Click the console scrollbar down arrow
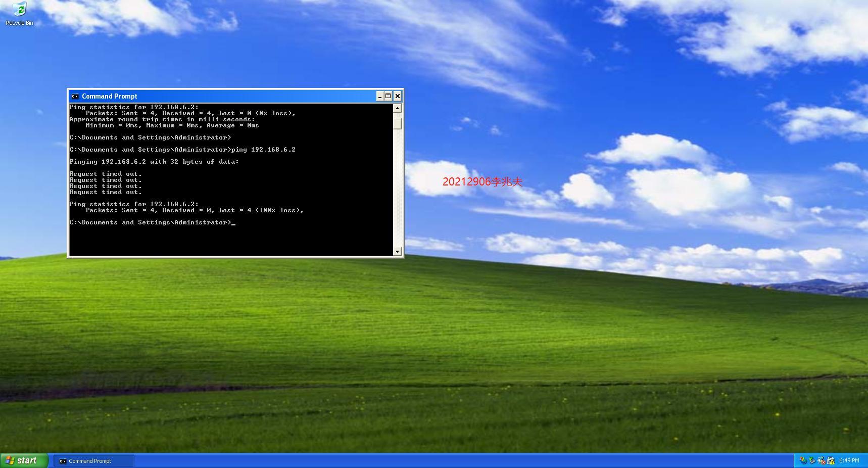 pos(398,251)
